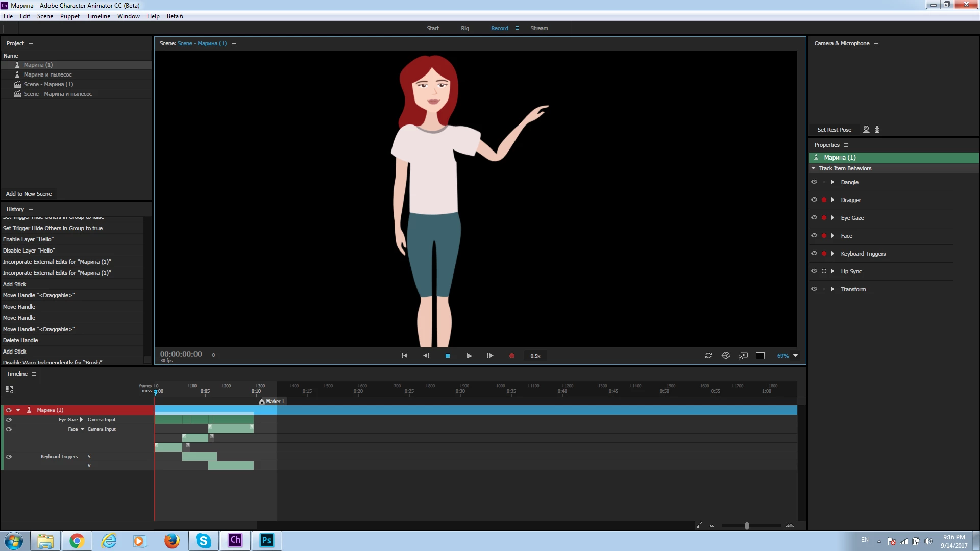Click the Stop playback button
The width and height of the screenshot is (980, 551).
coord(448,356)
